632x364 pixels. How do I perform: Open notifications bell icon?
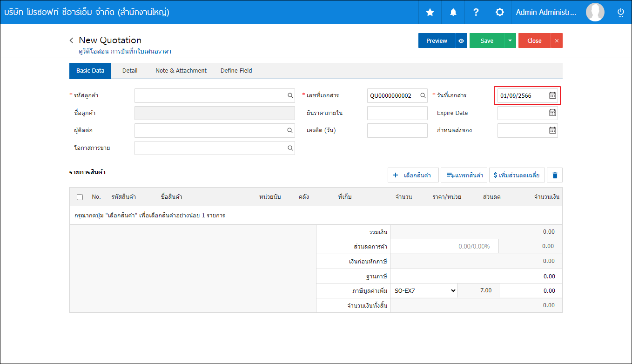tap(453, 13)
